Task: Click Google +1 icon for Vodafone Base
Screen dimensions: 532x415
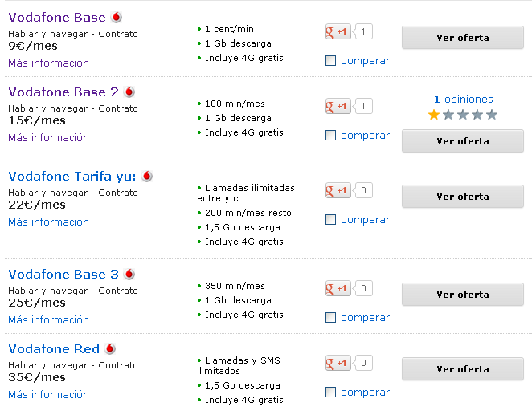Action: 338,31
